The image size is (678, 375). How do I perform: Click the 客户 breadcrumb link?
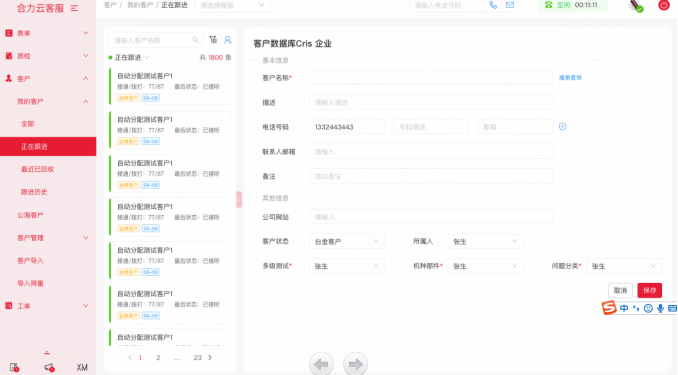tap(110, 5)
